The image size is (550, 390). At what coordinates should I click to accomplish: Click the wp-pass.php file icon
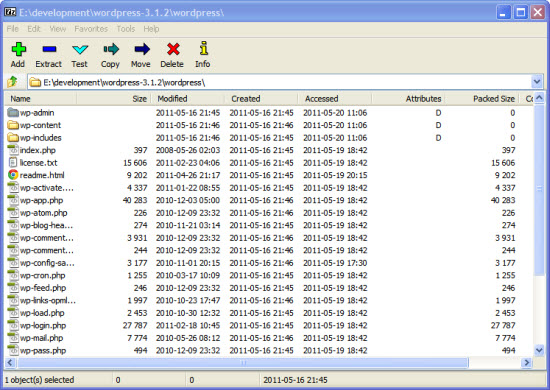13,350
